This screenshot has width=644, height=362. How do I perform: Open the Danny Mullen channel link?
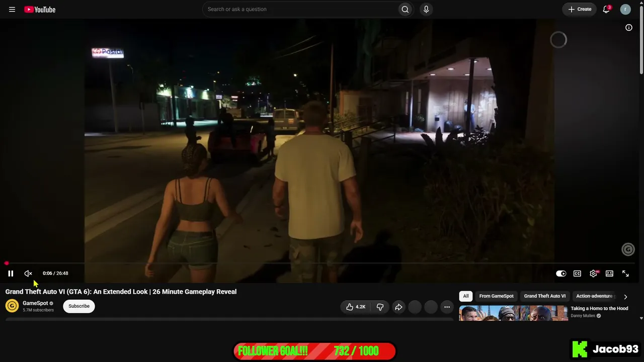[583, 316]
